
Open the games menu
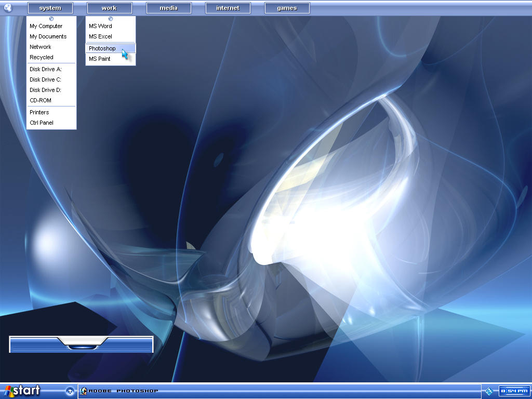(287, 8)
